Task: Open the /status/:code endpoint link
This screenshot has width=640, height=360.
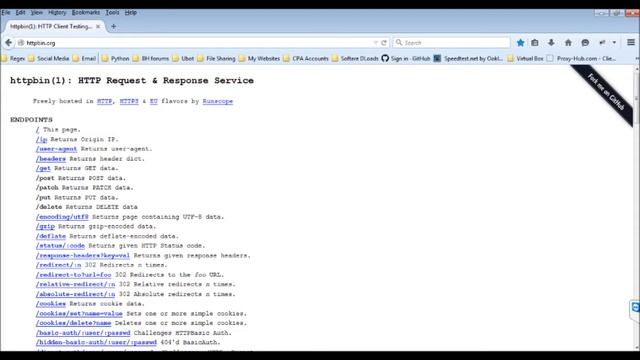Action: (60, 246)
